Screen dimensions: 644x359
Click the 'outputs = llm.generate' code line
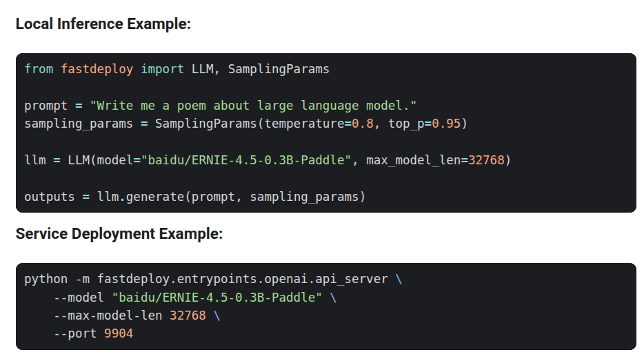point(194,197)
